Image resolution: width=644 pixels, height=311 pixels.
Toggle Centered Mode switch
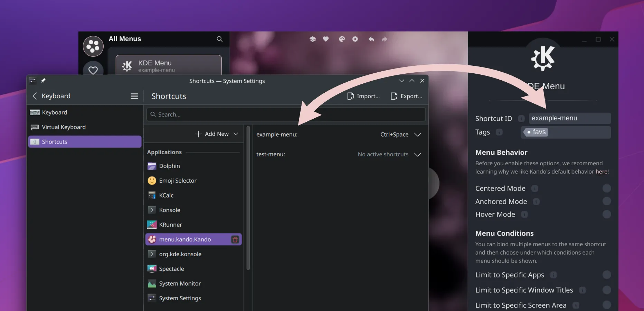pos(607,188)
